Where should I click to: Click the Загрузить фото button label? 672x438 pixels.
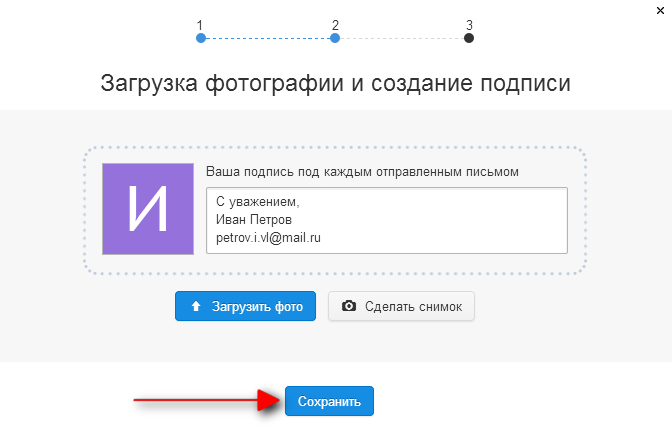(257, 306)
